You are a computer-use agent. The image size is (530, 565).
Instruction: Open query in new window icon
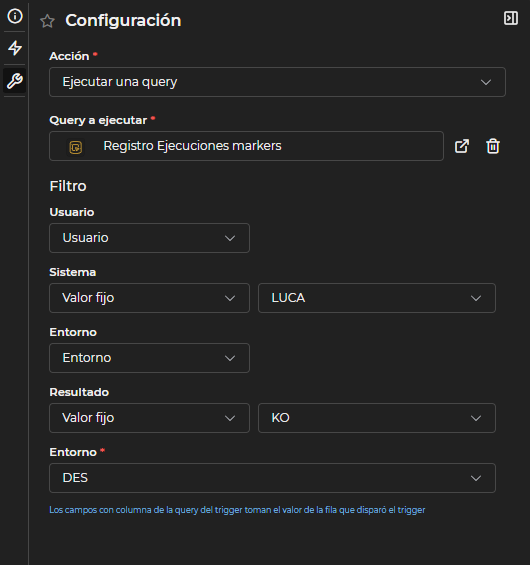point(462,146)
